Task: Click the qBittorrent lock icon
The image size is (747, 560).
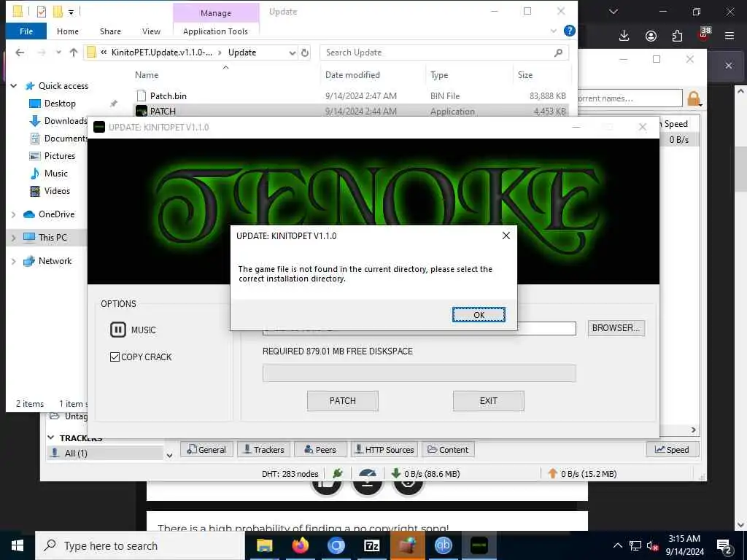Action: click(x=694, y=98)
